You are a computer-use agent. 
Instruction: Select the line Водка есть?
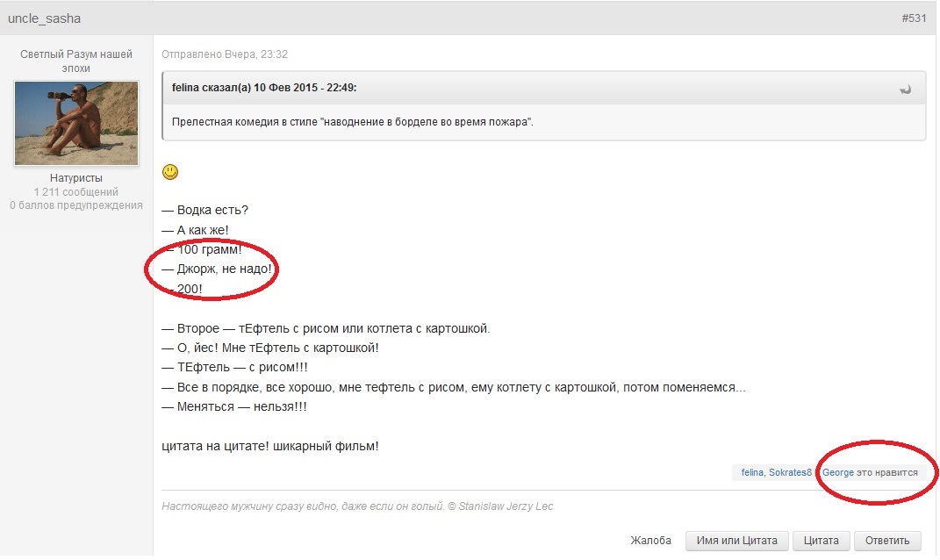205,210
